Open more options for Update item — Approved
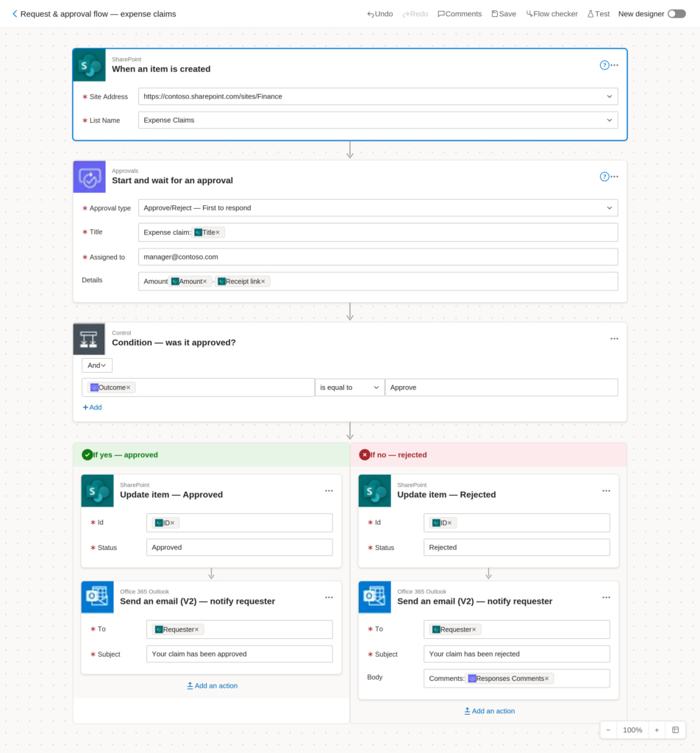Screen dimensions: 700x753 tap(329, 490)
